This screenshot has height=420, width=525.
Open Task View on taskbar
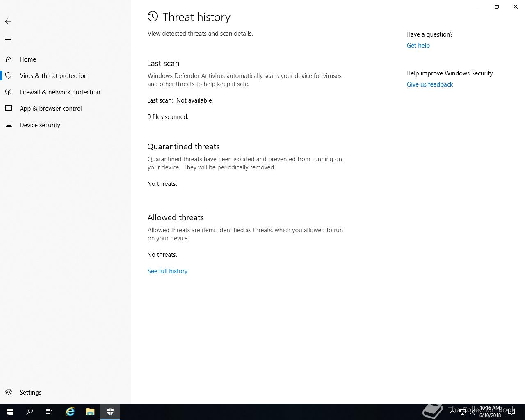click(49, 412)
